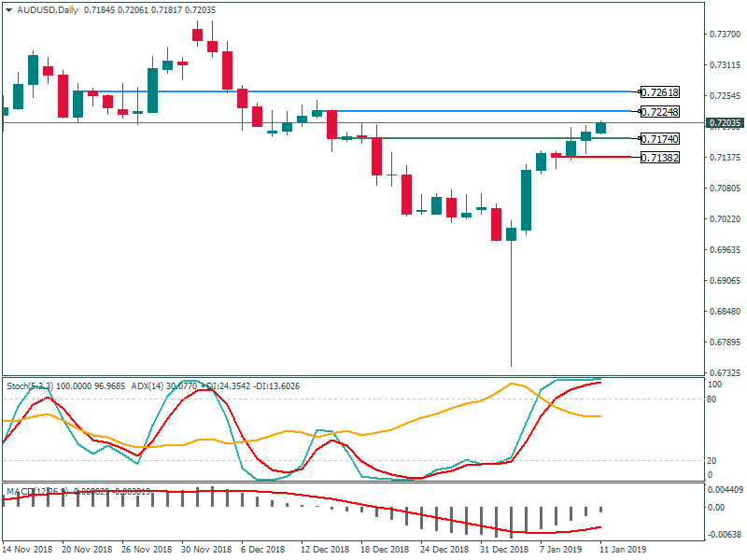747x560 pixels.
Task: Select the 0.71382 red level label
Action: (x=660, y=157)
